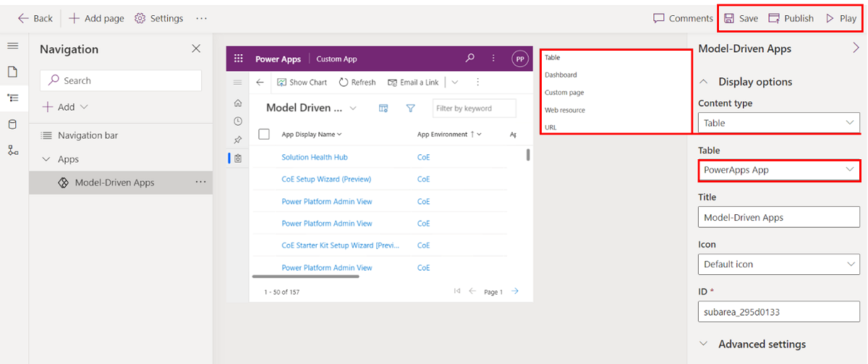Collapse the properties pane with the chevron

[856, 48]
